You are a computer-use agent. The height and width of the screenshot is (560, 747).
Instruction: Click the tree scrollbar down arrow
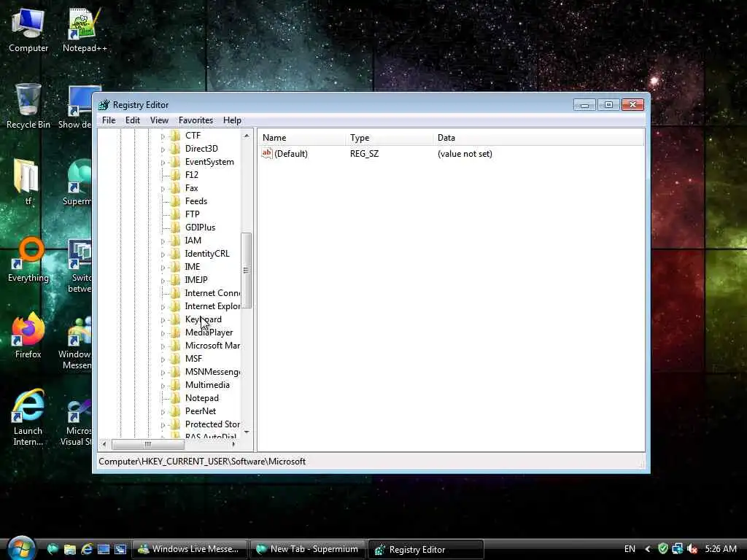pyautogui.click(x=247, y=432)
